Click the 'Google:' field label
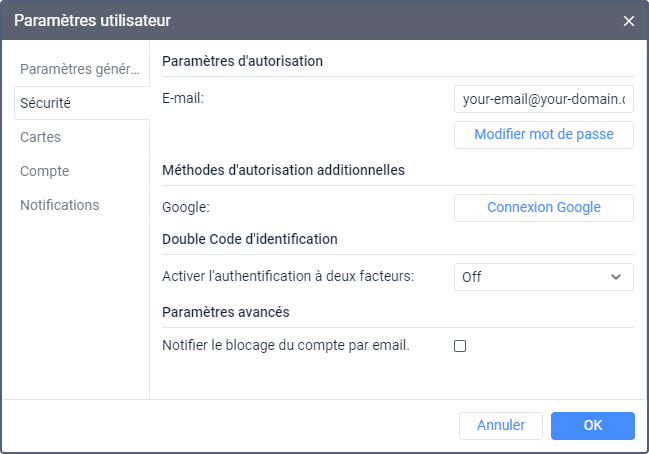 click(186, 208)
